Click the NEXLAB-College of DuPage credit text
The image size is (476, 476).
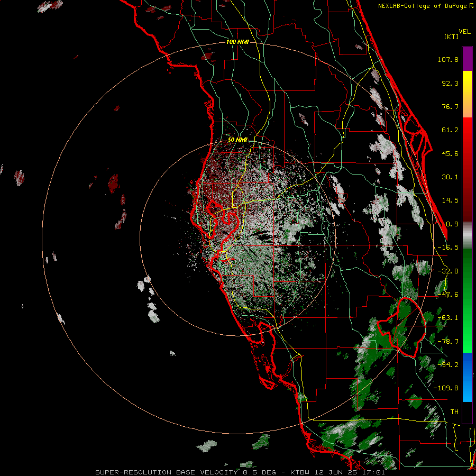422,6
